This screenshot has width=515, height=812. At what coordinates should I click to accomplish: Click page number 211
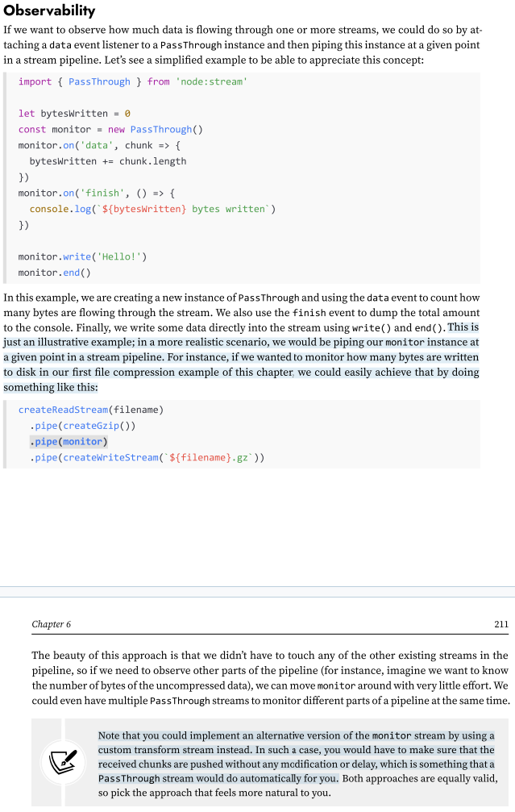pyautogui.click(x=501, y=624)
